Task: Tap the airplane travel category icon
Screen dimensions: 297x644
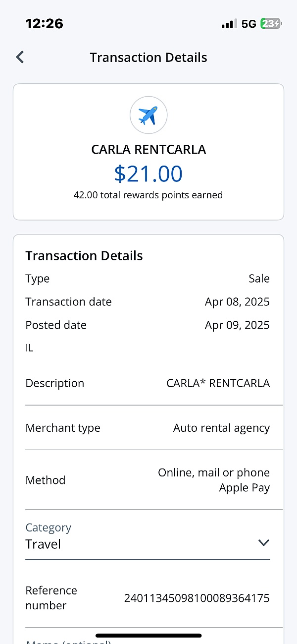Action: (148, 116)
